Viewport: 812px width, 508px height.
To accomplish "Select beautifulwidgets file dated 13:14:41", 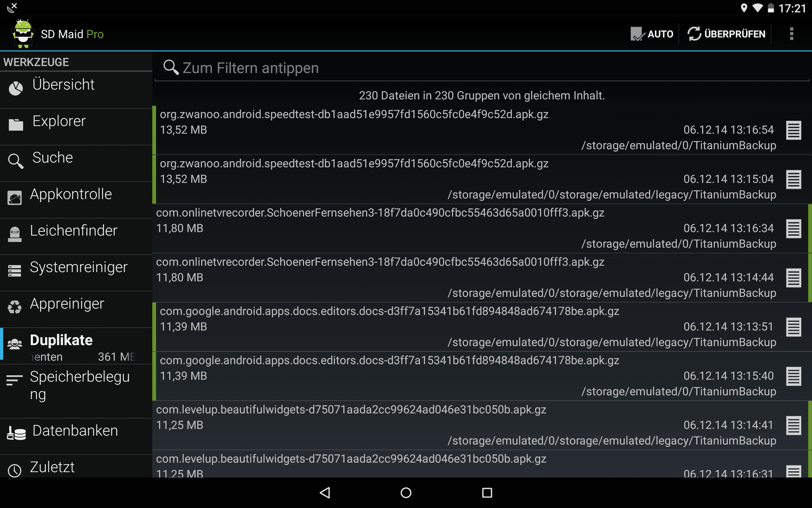I will point(482,425).
